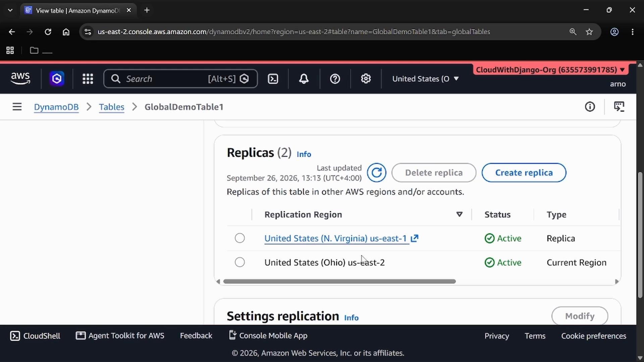Focus the AWS Search field
This screenshot has width=644, height=362.
[180, 79]
